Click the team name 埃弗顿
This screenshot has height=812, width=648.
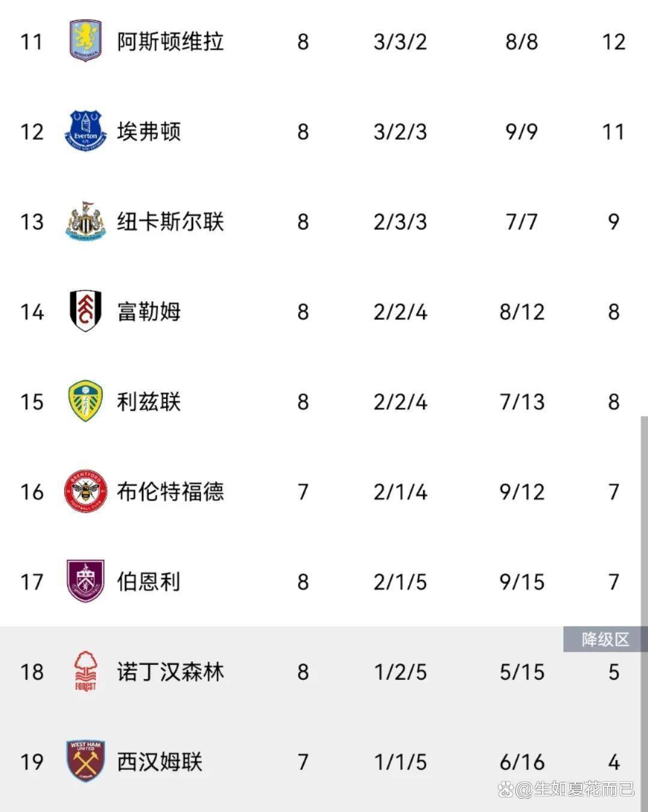tap(149, 131)
